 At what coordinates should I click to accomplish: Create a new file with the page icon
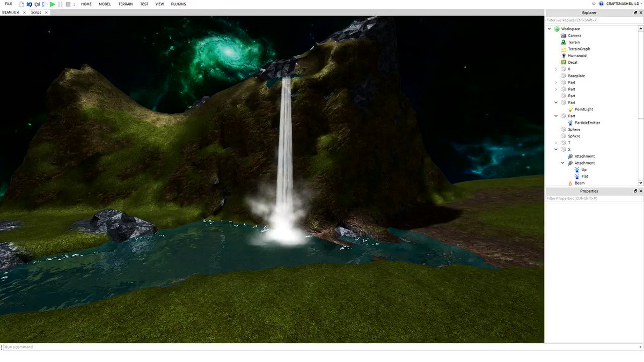tap(22, 4)
